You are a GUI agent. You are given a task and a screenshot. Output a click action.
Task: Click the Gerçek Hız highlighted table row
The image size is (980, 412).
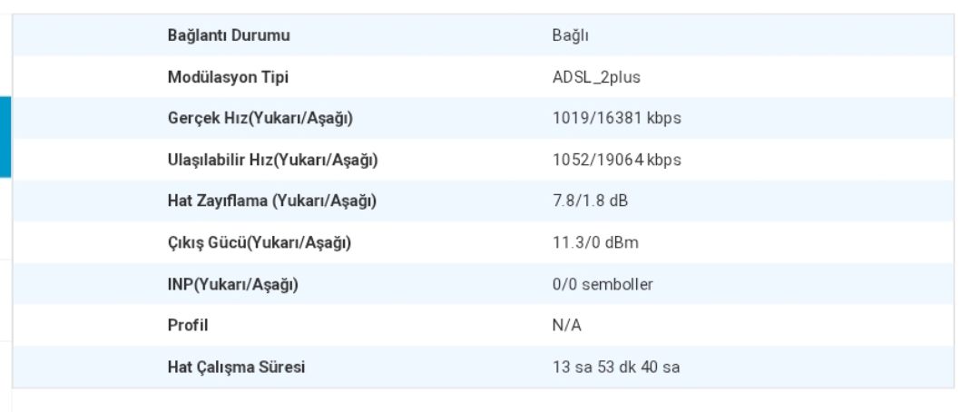point(483,118)
